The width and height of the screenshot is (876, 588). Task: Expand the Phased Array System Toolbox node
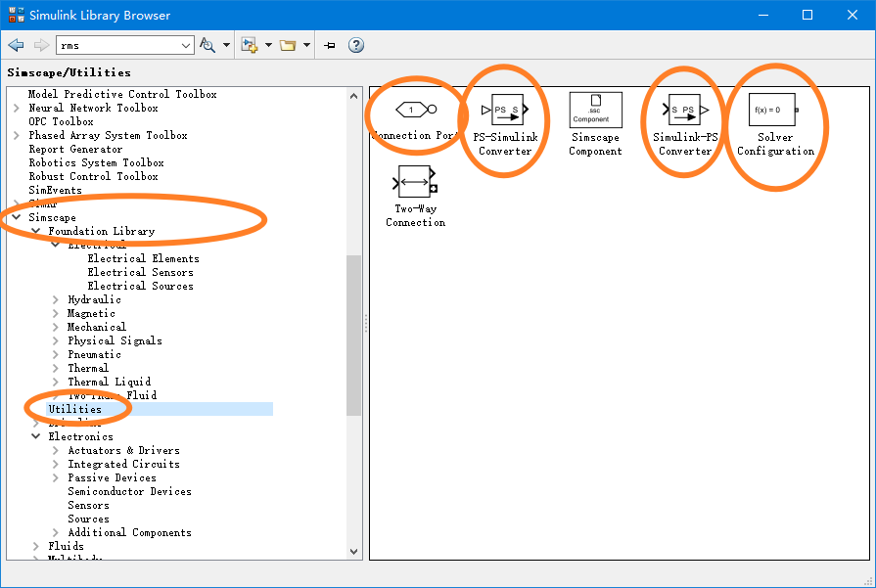[x=17, y=135]
